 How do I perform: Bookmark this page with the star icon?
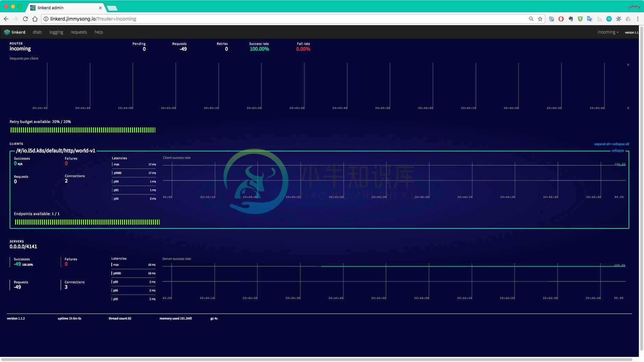pos(540,19)
